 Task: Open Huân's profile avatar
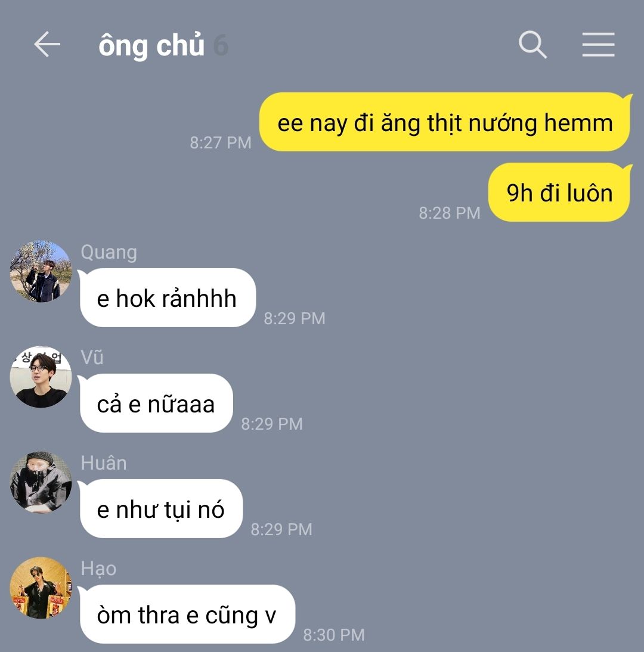41,482
